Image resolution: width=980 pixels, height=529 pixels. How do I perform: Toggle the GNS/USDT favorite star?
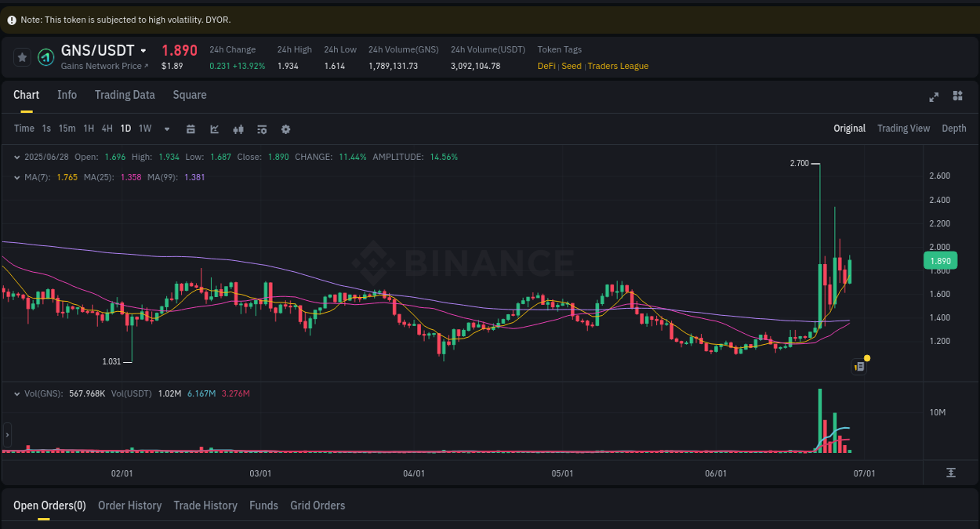point(22,56)
